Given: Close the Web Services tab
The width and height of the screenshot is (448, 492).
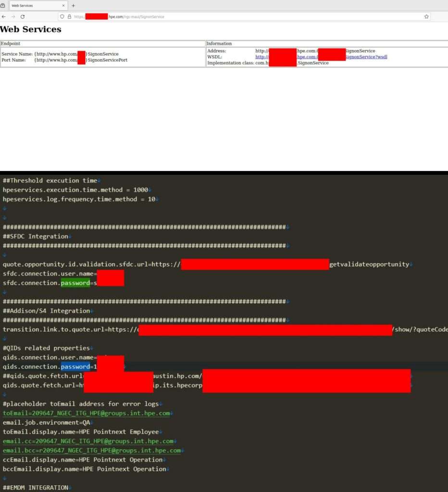Looking at the screenshot, I should [x=63, y=6].
